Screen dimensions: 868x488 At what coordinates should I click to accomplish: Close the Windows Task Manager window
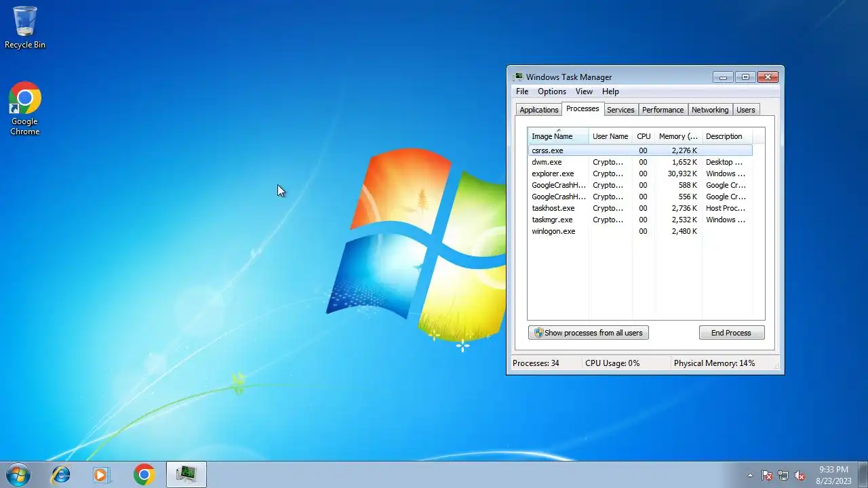(768, 77)
